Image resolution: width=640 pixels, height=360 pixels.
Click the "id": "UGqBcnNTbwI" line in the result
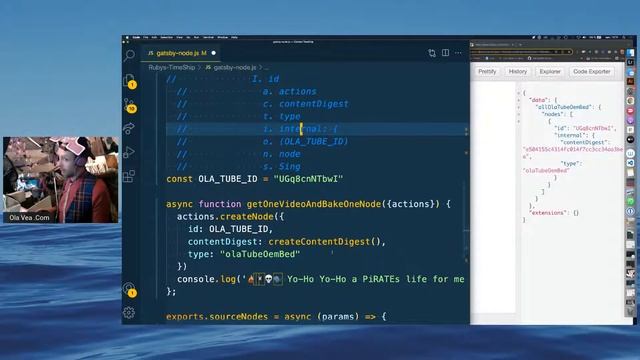(x=584, y=128)
